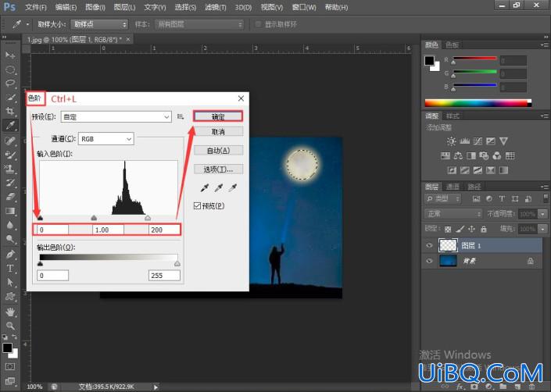The width and height of the screenshot is (551, 392).
Task: Open the layer Fill dropdown arrow
Action: click(x=543, y=229)
